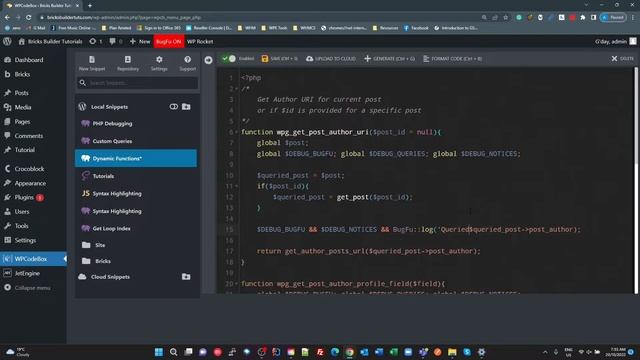This screenshot has width=640, height=360.
Task: Add new folder in Local Snippets
Action: (186, 107)
